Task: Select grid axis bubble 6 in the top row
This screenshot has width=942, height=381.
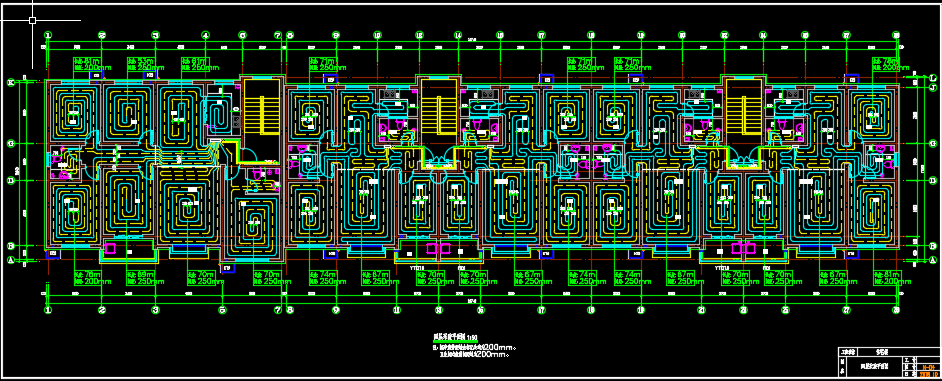Action: [243, 35]
